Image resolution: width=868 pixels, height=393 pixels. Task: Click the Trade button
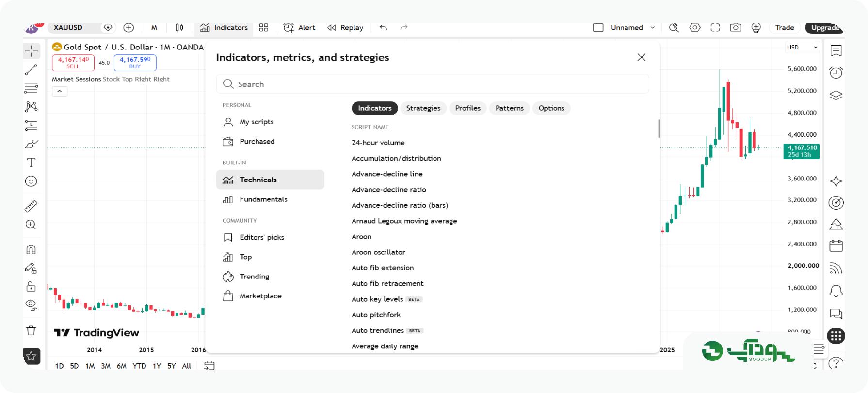[x=785, y=28]
